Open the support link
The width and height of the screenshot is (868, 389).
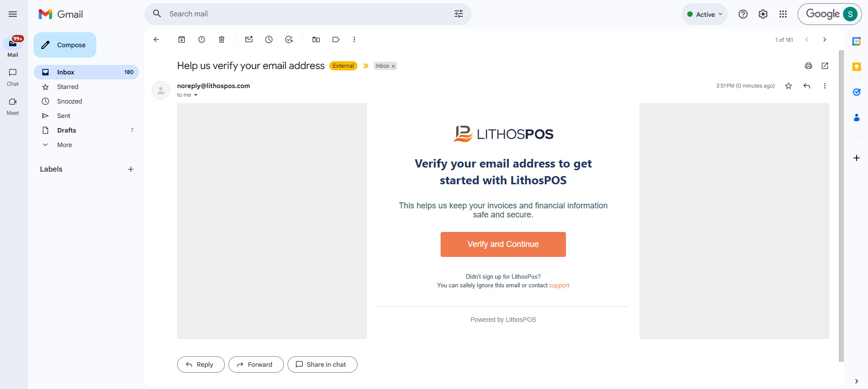pyautogui.click(x=559, y=286)
